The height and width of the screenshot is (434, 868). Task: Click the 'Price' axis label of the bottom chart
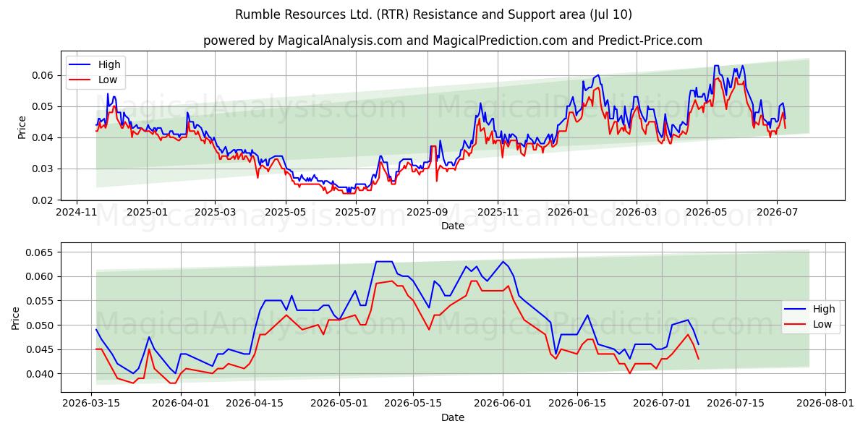(x=16, y=318)
